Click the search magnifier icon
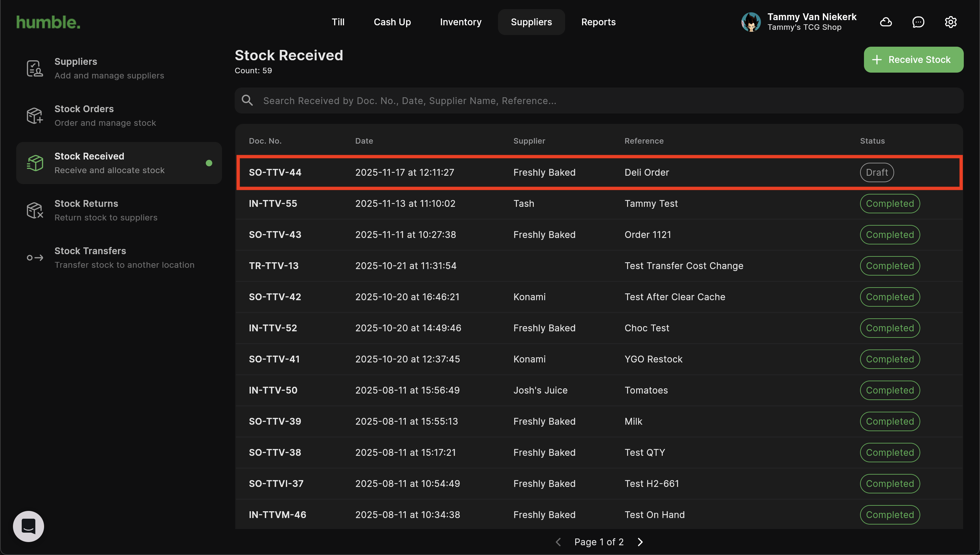This screenshot has height=555, width=980. click(x=247, y=100)
